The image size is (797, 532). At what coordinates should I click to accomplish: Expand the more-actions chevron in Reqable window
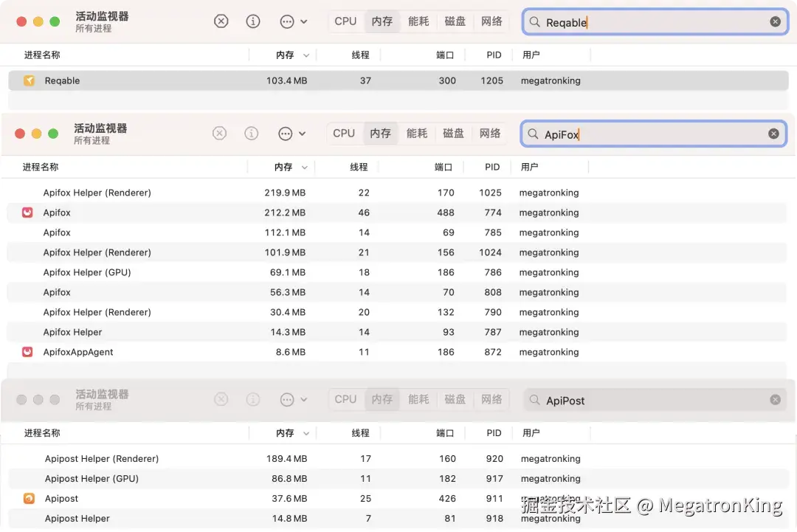click(x=304, y=22)
